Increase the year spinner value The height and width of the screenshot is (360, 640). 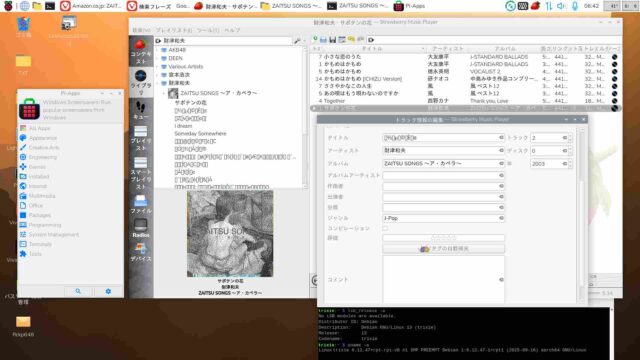(x=570, y=162)
